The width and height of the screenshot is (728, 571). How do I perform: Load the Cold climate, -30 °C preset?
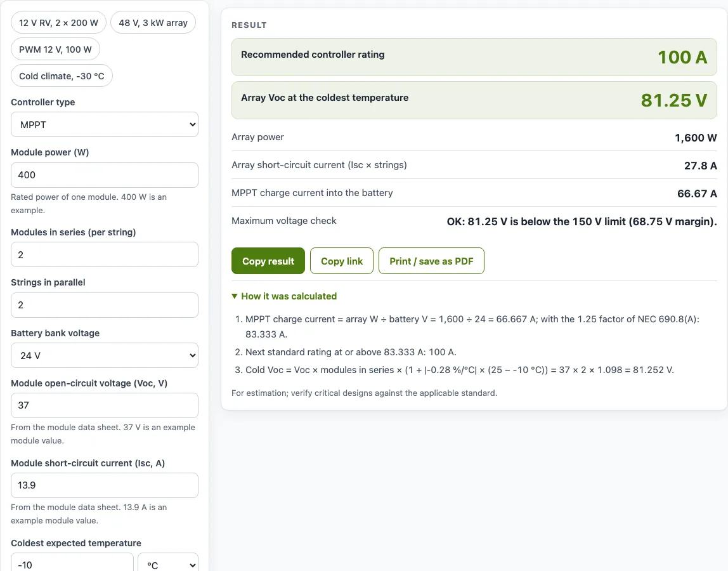tap(62, 75)
